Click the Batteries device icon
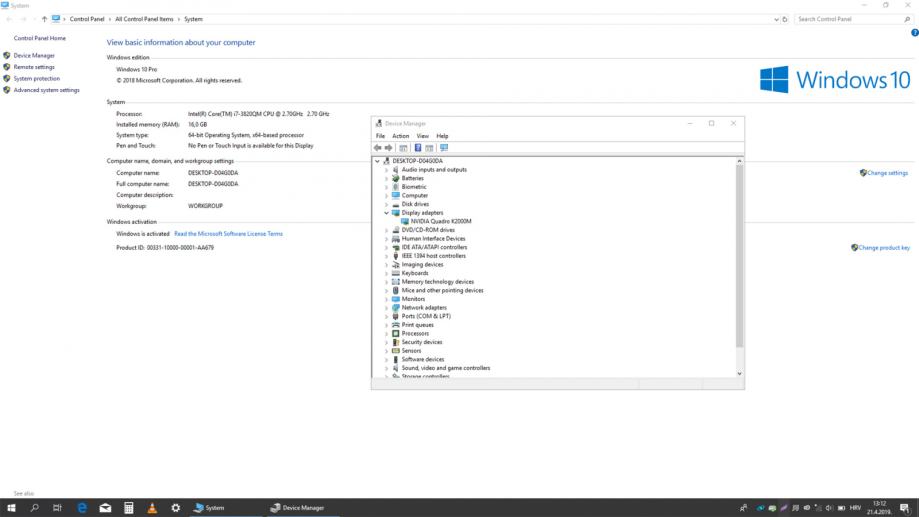919x517 pixels. pyautogui.click(x=396, y=178)
